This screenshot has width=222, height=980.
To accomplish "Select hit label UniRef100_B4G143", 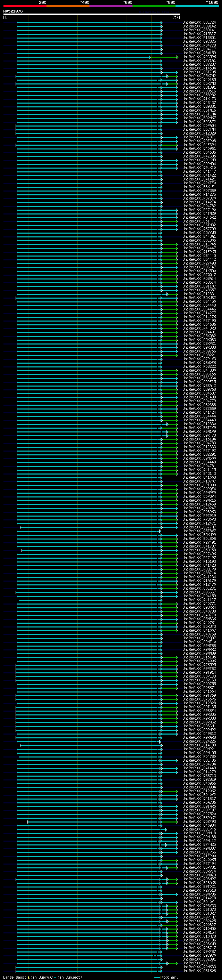I will tap(199, 474).
